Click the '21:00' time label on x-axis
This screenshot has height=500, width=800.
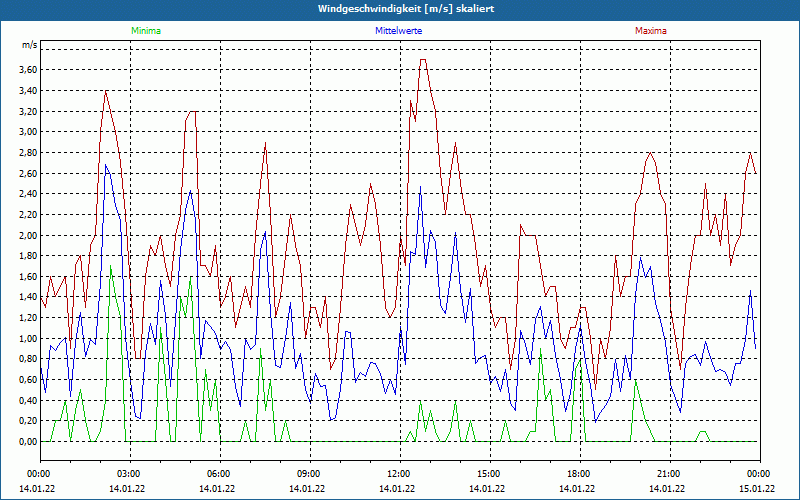tap(668, 474)
